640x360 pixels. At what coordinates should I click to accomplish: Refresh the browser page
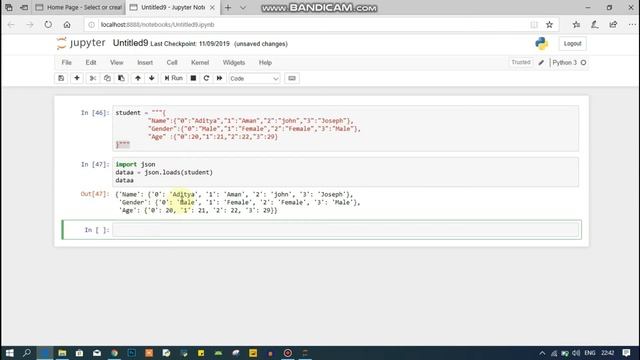pyautogui.click(x=48, y=24)
